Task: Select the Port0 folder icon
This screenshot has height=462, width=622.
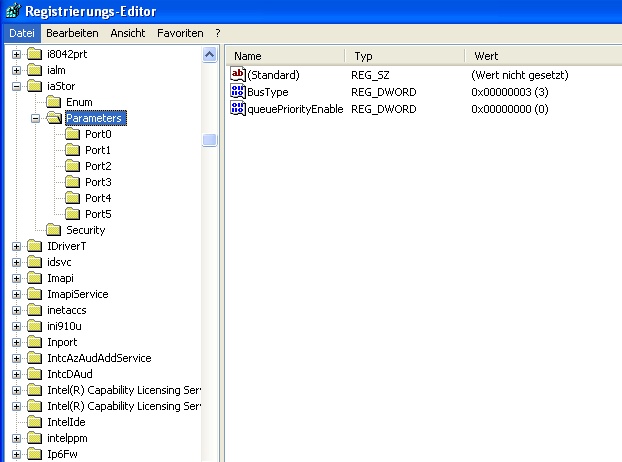Action: tap(72, 134)
